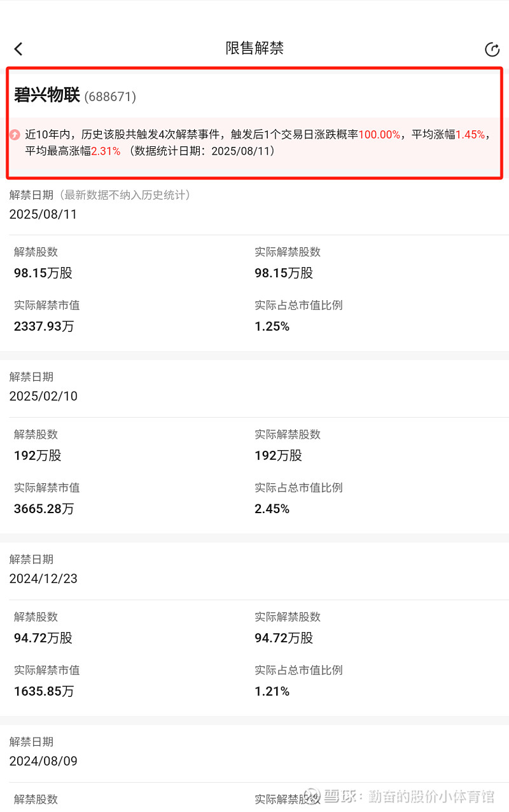
Task: Tap the back arrow icon
Action: click(18, 49)
